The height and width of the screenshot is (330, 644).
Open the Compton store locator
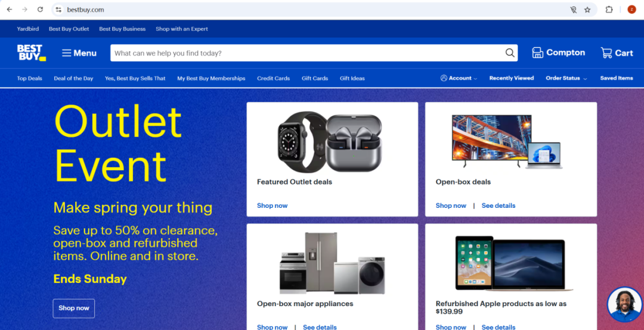pyautogui.click(x=558, y=52)
